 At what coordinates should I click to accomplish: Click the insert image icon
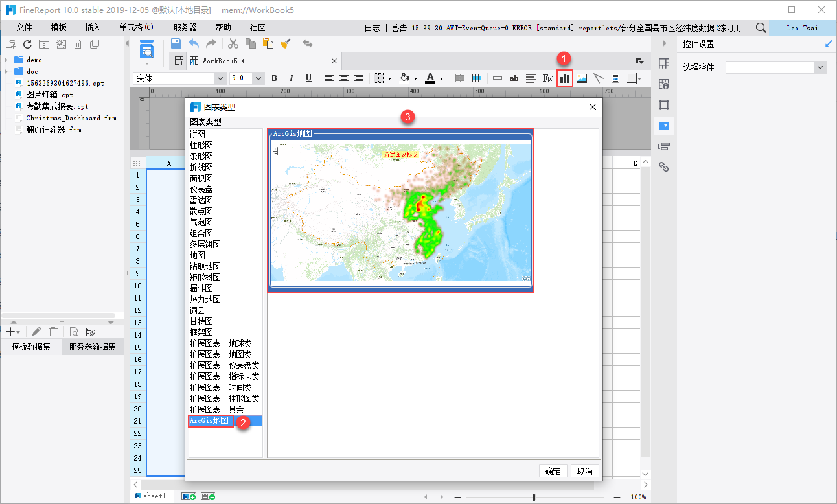point(582,78)
